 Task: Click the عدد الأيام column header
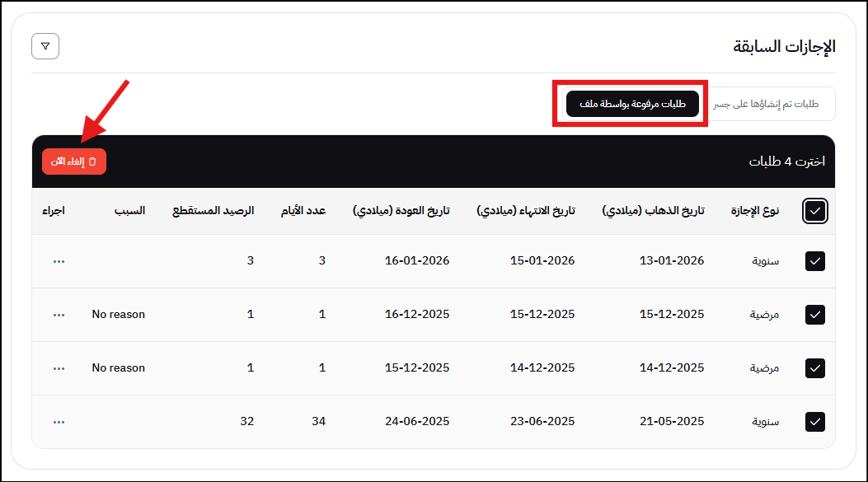(x=299, y=211)
